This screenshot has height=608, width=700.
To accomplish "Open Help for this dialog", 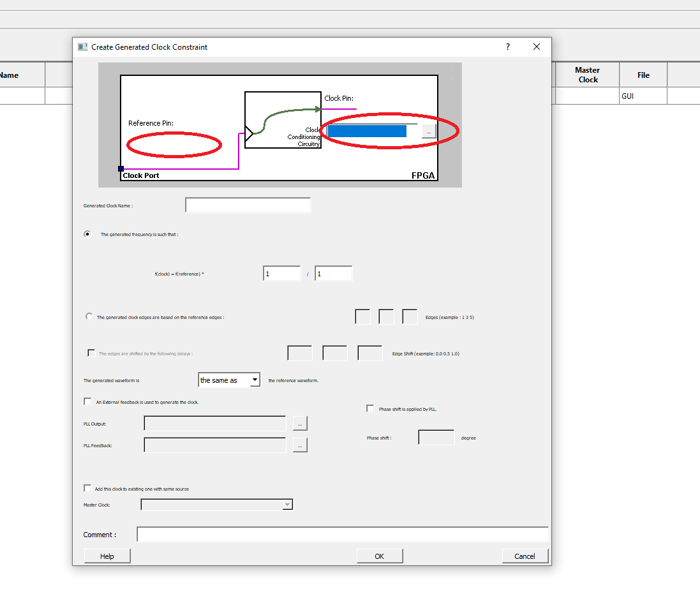I will (x=107, y=555).
